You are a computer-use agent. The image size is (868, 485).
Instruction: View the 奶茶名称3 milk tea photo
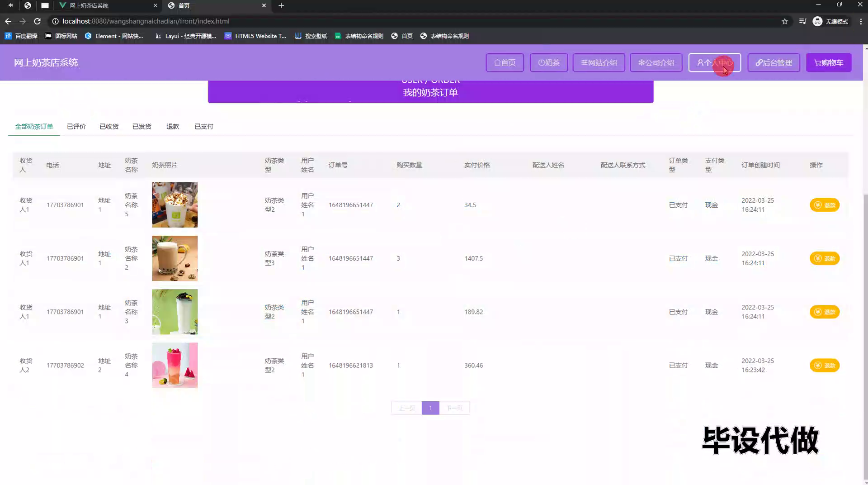(175, 312)
